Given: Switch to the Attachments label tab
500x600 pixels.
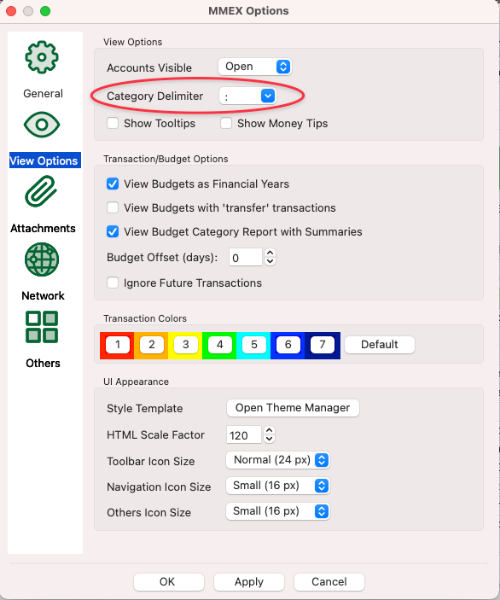Looking at the screenshot, I should tap(43, 228).
